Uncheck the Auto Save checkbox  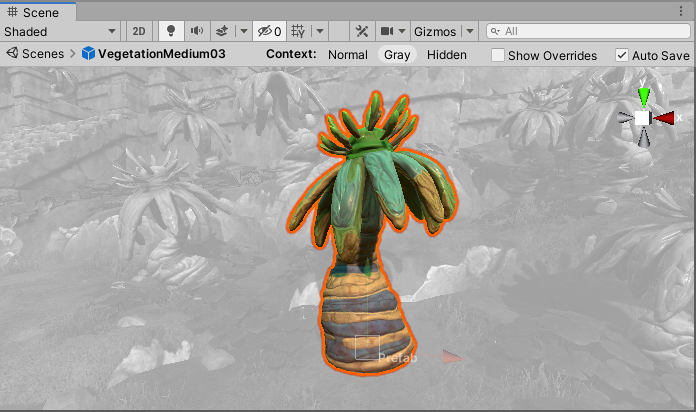(622, 55)
